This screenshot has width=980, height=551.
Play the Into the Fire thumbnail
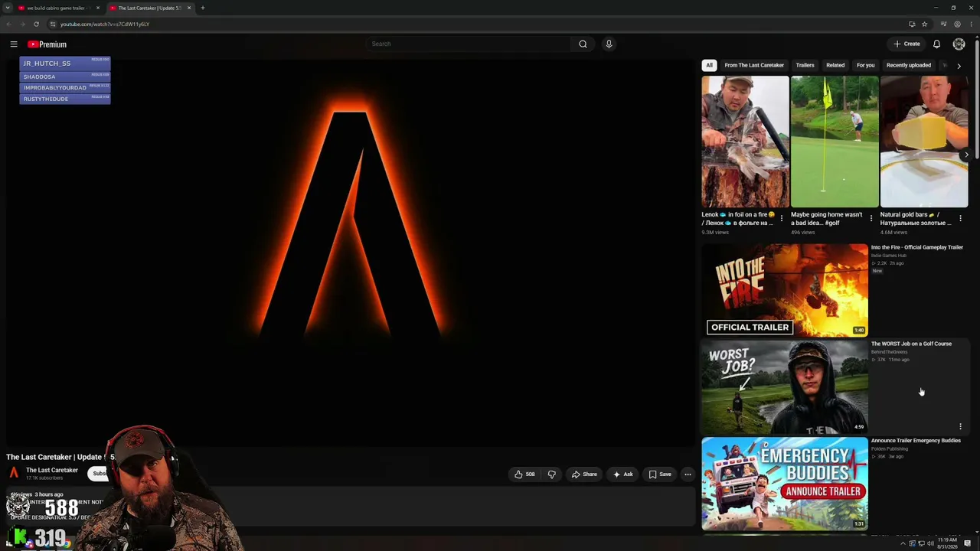785,290
